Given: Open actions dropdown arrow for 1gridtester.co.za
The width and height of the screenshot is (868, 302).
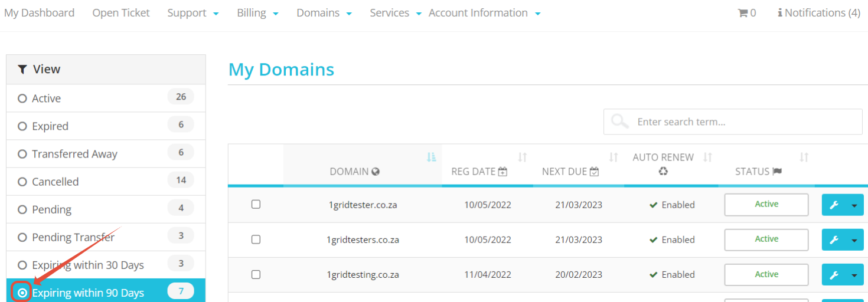Looking at the screenshot, I should 854,205.
